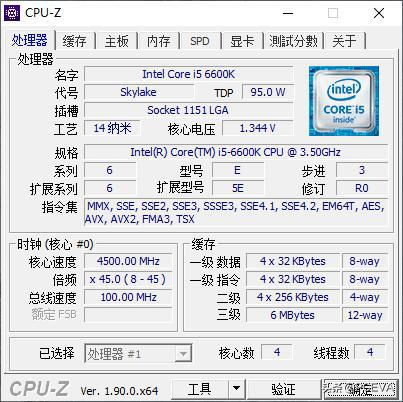
Task: Click the 工具 button
Action: tap(200, 389)
